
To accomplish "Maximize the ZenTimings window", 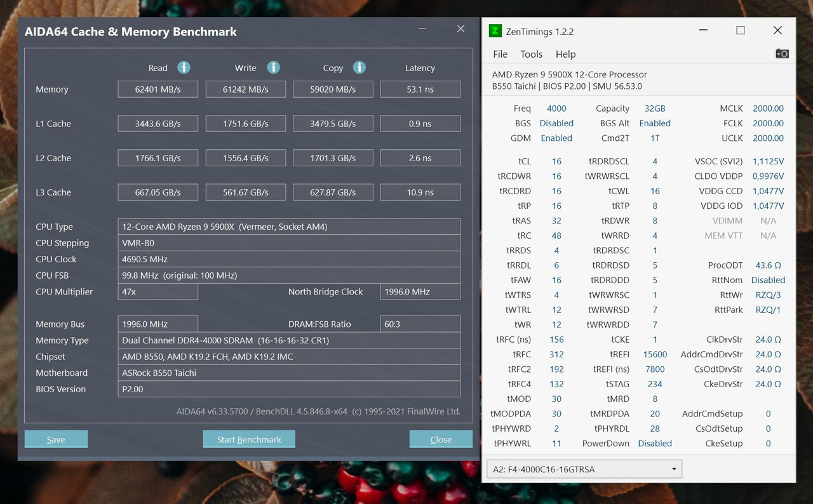I will 741,30.
